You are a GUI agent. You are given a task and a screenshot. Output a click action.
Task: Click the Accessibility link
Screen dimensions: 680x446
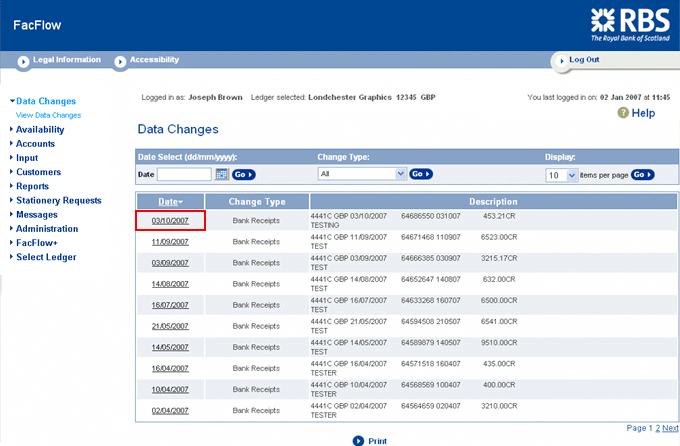coord(154,59)
